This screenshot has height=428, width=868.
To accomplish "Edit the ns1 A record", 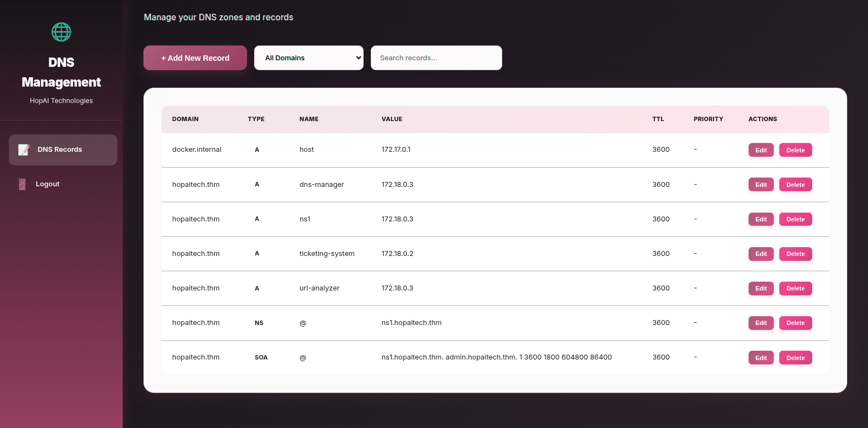I will [761, 219].
